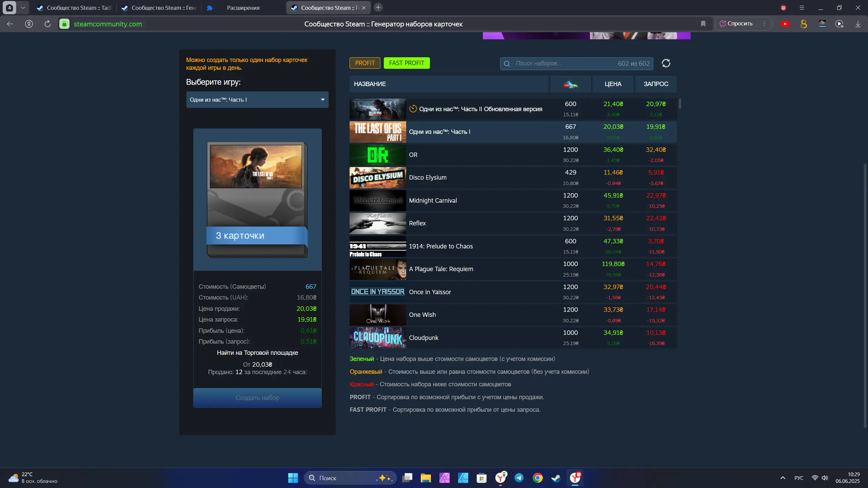Screen dimensions: 868x488
Task: Open the volume control in the tray
Action: click(x=825, y=478)
